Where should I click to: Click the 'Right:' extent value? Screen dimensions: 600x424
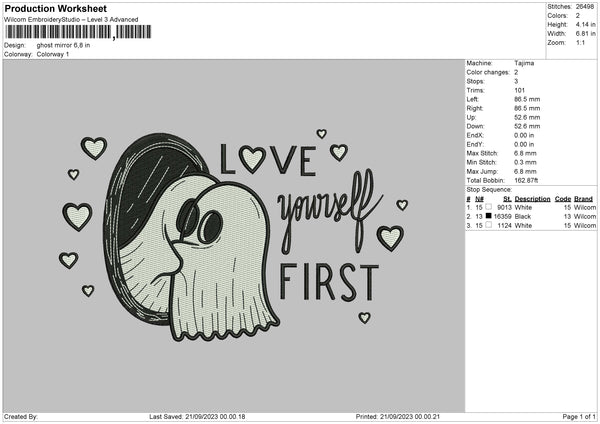[527, 108]
